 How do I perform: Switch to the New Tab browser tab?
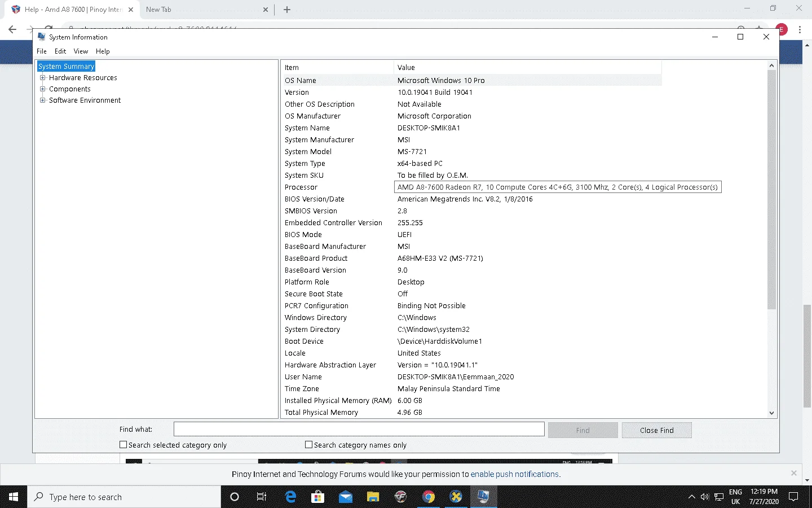[206, 10]
